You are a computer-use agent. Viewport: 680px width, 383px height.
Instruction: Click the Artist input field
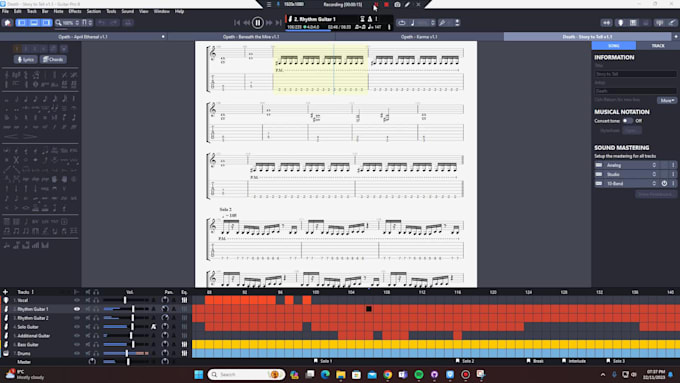[635, 91]
